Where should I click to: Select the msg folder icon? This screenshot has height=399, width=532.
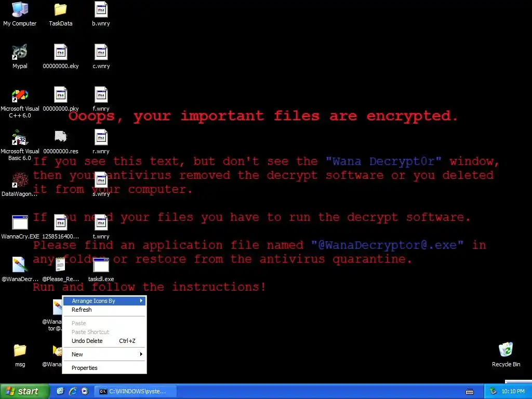(20, 355)
